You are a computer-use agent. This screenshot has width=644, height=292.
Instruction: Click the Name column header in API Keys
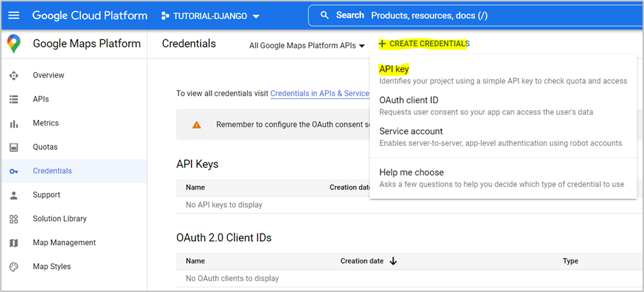[195, 187]
